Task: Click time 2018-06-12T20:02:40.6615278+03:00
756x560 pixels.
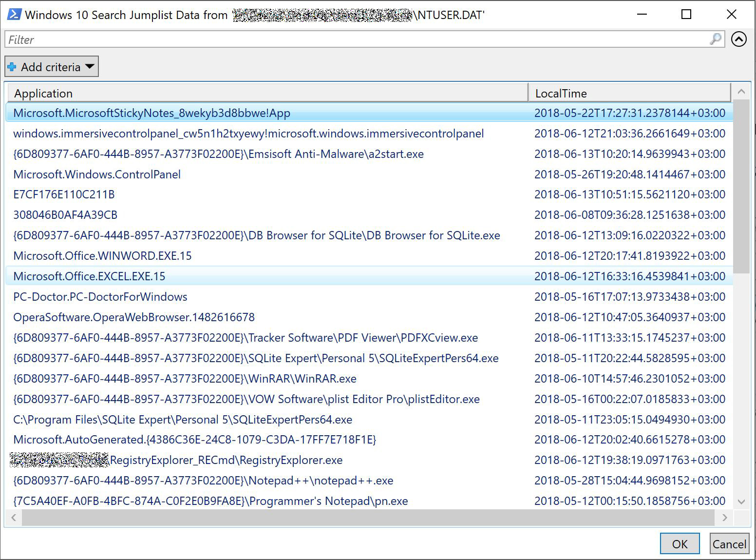Action: (x=630, y=440)
